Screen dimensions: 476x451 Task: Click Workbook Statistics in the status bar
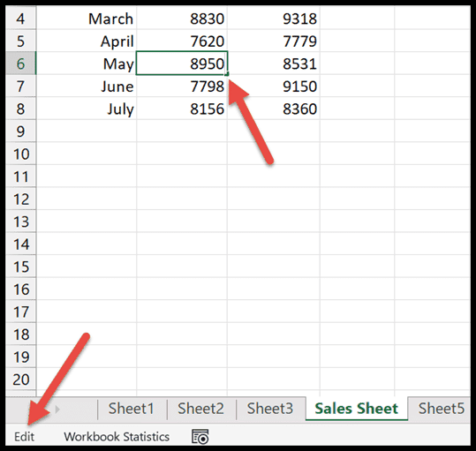click(x=117, y=437)
